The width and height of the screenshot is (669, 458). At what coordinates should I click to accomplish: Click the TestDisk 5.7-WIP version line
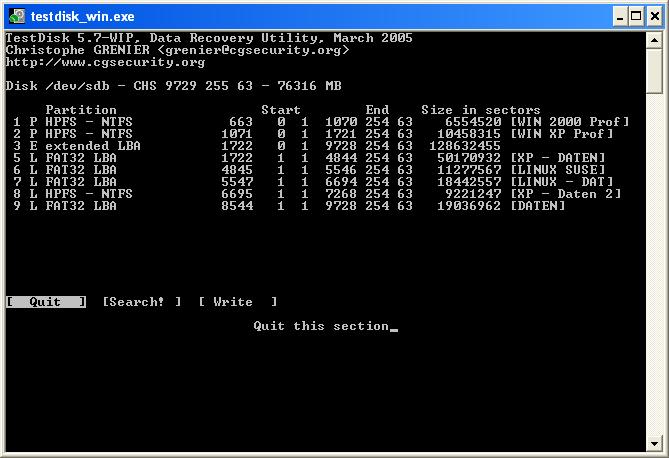pyautogui.click(x=209, y=38)
